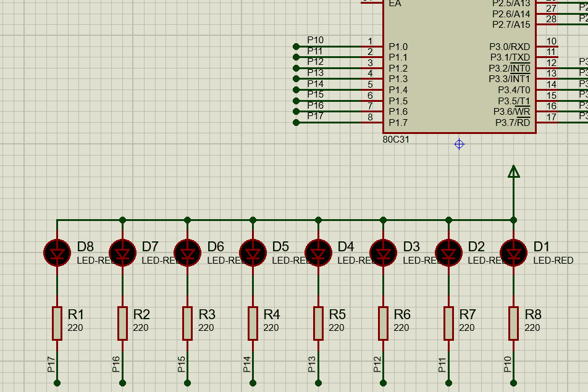Select the wire junction dot above D4
Viewport: 588px width, 392px height.
point(318,220)
